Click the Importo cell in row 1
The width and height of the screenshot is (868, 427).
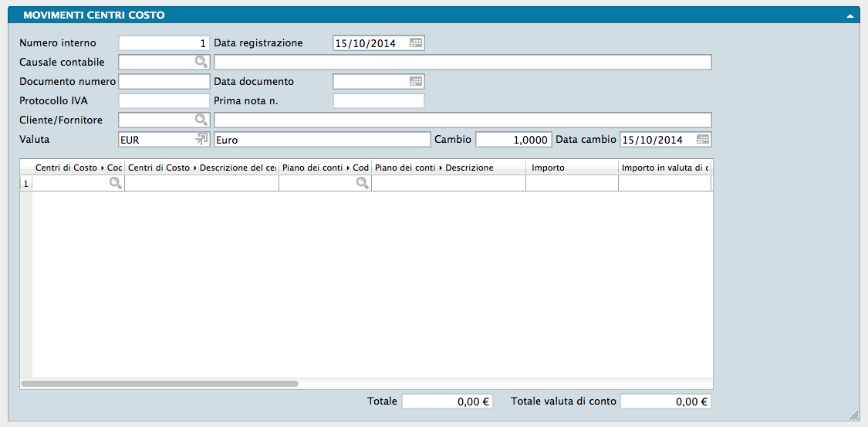571,183
